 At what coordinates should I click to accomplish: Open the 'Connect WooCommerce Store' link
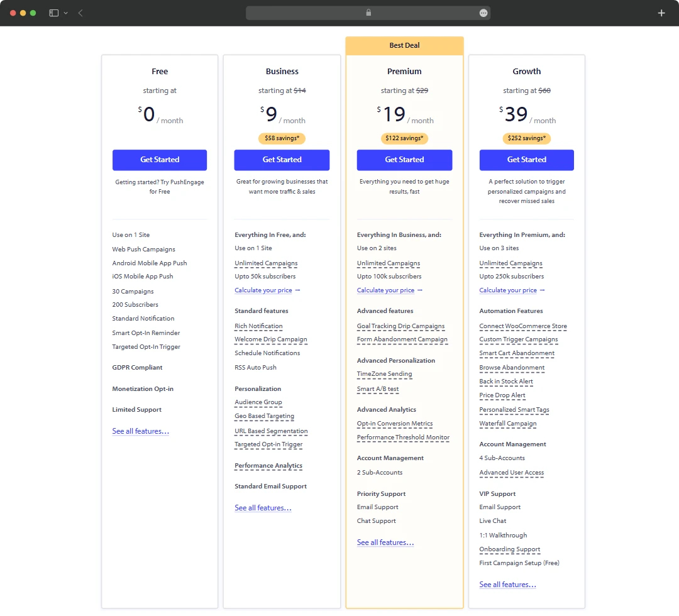click(522, 326)
